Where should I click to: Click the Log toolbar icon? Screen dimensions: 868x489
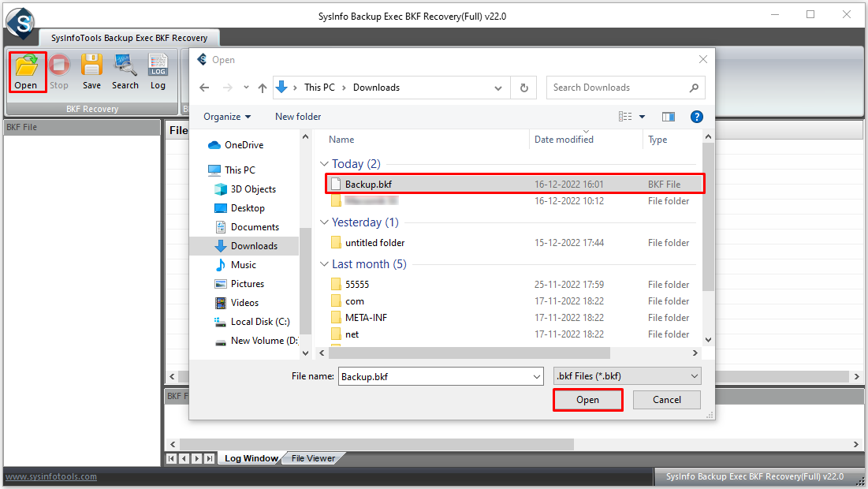[158, 72]
